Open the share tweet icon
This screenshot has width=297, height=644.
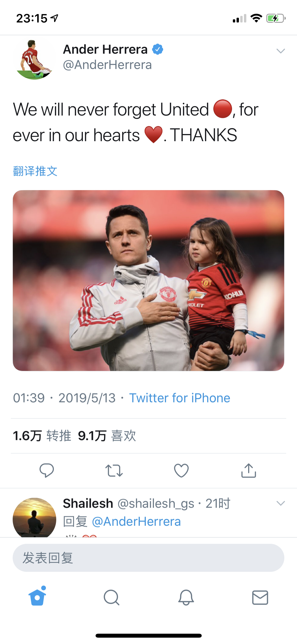pyautogui.click(x=248, y=470)
